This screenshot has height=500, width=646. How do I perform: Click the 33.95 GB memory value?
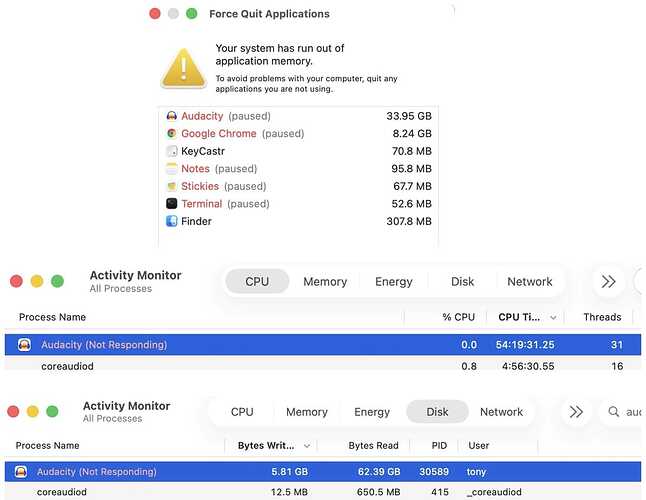(x=409, y=116)
